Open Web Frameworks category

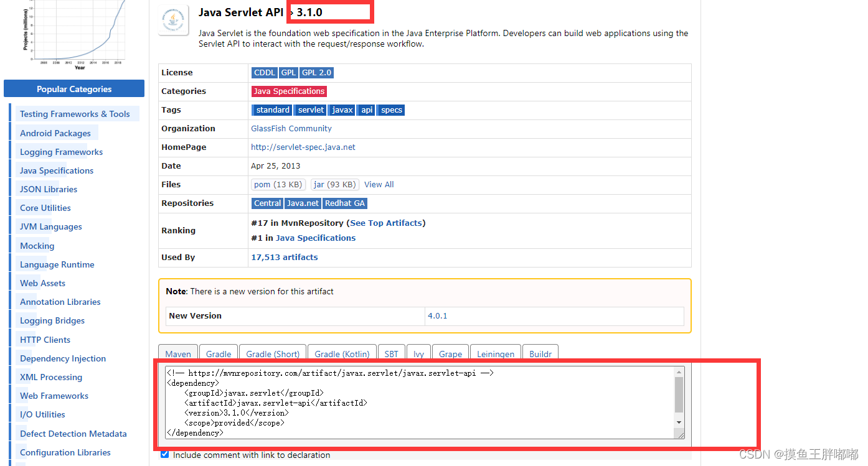[54, 396]
